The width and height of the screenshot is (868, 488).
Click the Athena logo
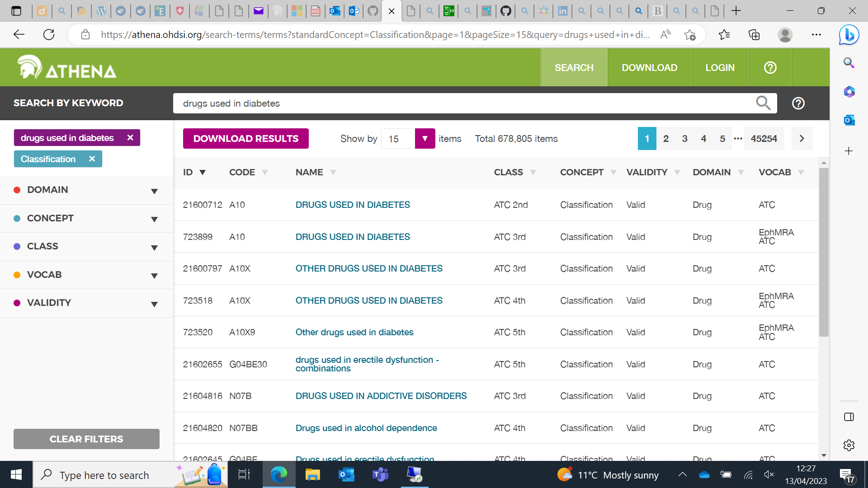(67, 68)
